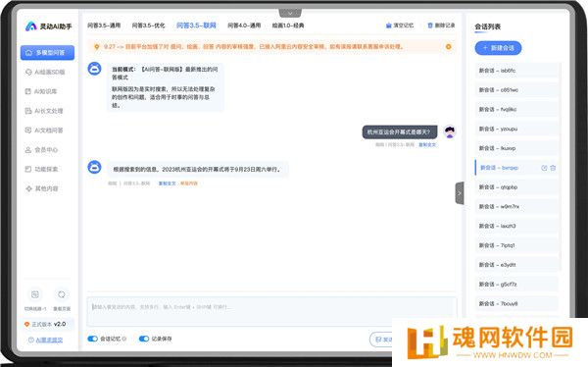Switch to 问答3.5-优化 tab
Screen dimensions: 588x367
click(x=149, y=26)
